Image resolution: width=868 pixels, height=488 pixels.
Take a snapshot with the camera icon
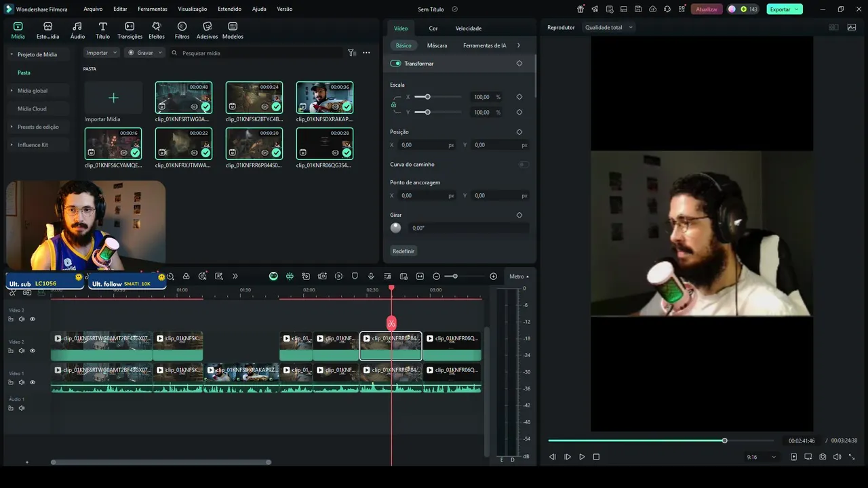point(823,457)
